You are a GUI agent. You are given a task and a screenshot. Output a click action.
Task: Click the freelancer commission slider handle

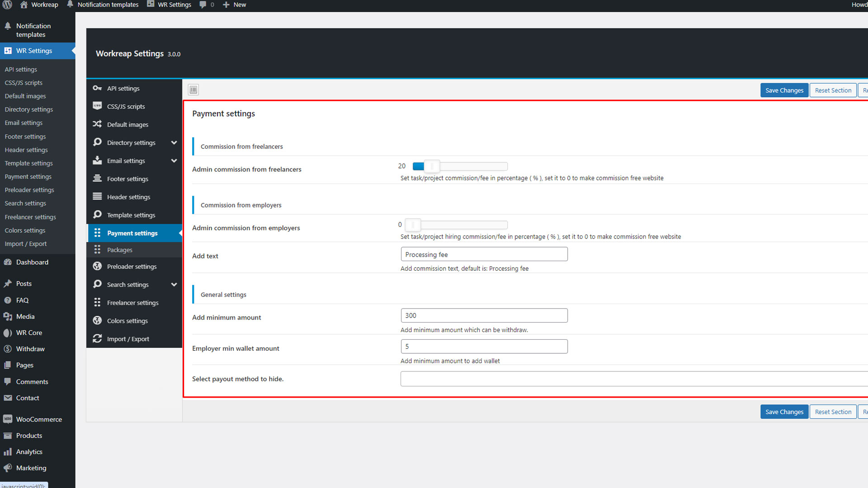coord(432,166)
